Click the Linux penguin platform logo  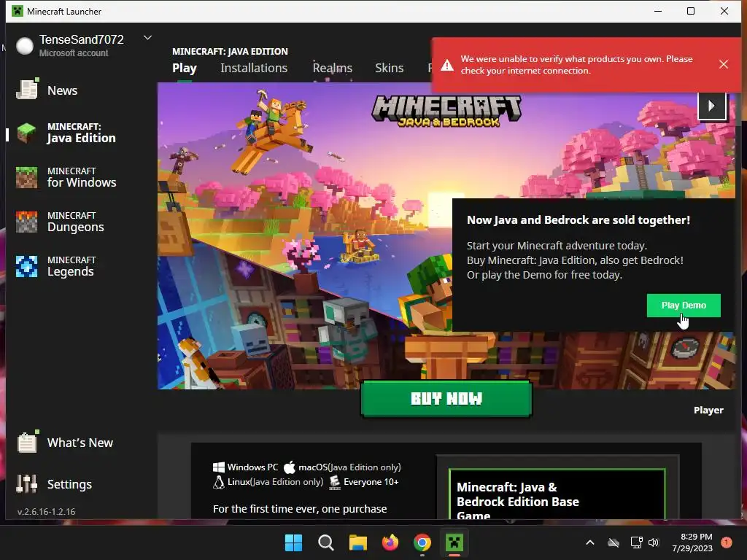point(219,482)
